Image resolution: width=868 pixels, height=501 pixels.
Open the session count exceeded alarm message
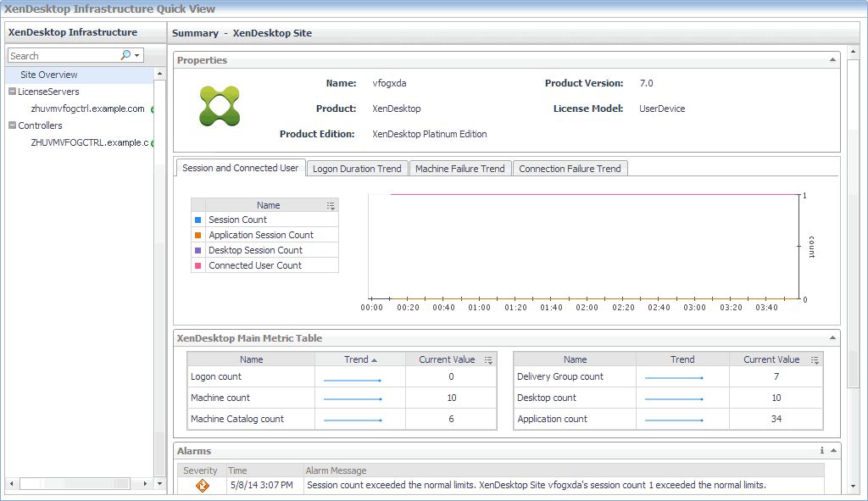coord(537,485)
